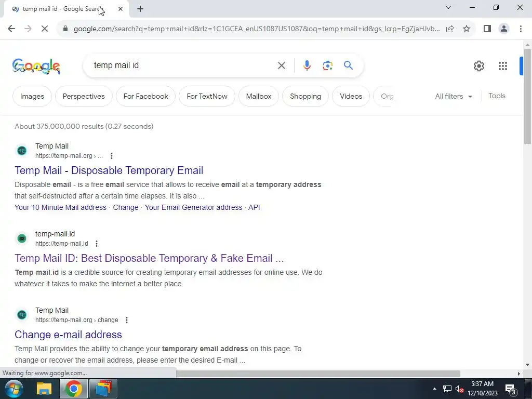Open Temp Mail - Disposable Temporary Email
This screenshot has width=532, height=399.
pos(109,170)
